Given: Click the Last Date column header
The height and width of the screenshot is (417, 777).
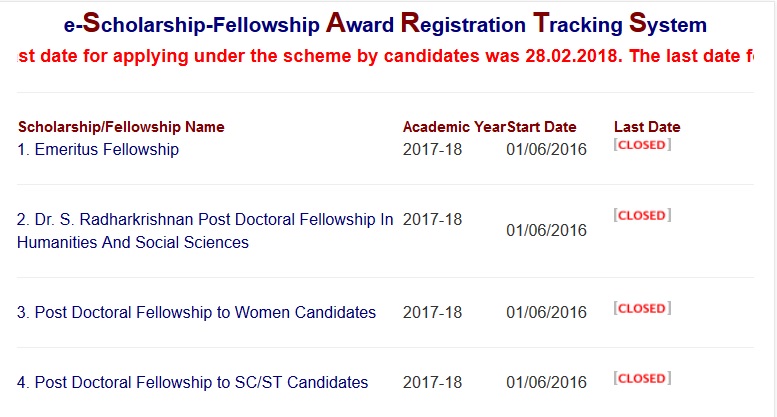Looking at the screenshot, I should click(647, 127).
